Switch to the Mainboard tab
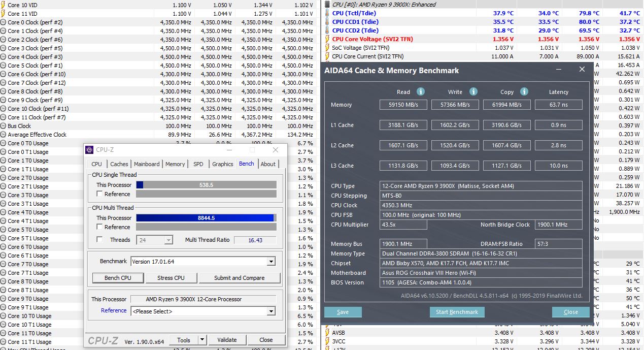The image size is (644, 350). coord(147,164)
